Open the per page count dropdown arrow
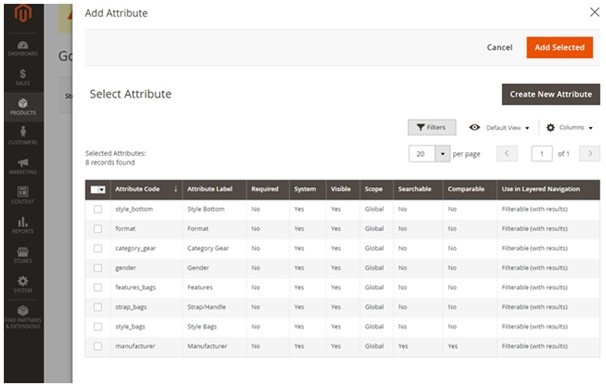Viewport: 606px width, 387px height. (x=443, y=153)
